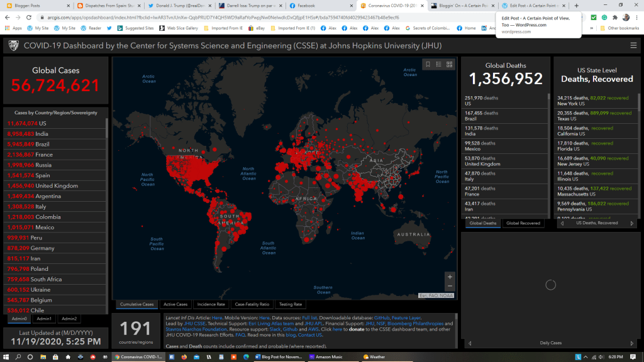Open the dashboard hamburger menu
The image size is (644, 362).
click(633, 45)
